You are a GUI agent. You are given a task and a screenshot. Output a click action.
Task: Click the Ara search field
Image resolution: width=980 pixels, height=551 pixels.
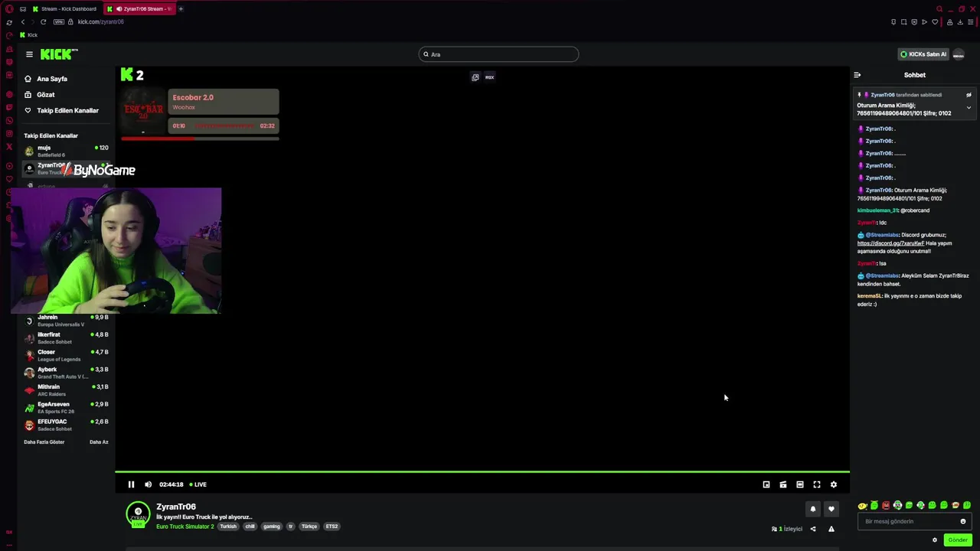click(x=498, y=54)
